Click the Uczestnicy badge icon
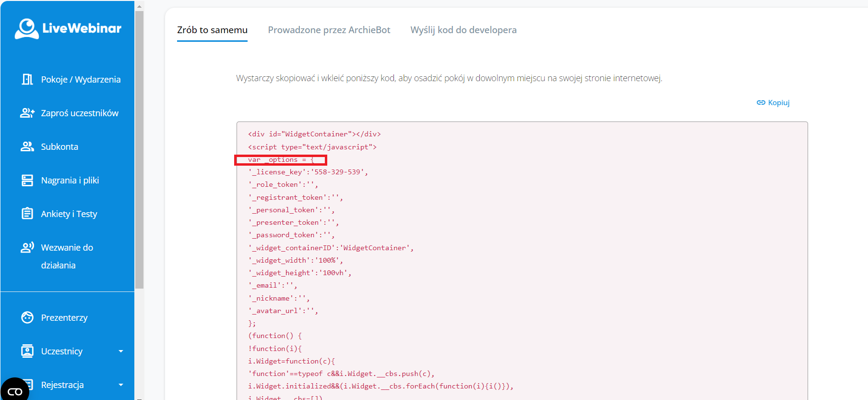The width and height of the screenshot is (868, 400). pos(27,351)
